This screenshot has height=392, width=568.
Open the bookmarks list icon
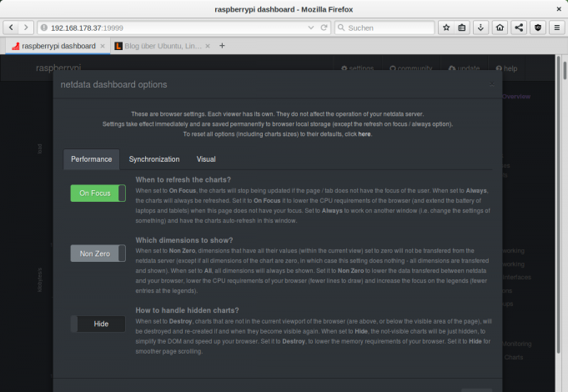point(463,28)
